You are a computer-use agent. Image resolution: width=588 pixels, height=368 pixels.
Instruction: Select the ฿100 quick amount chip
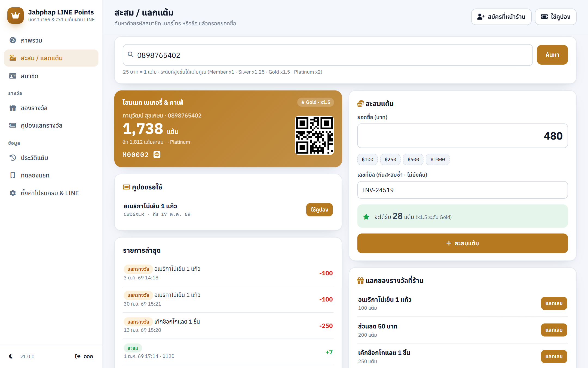tap(367, 159)
